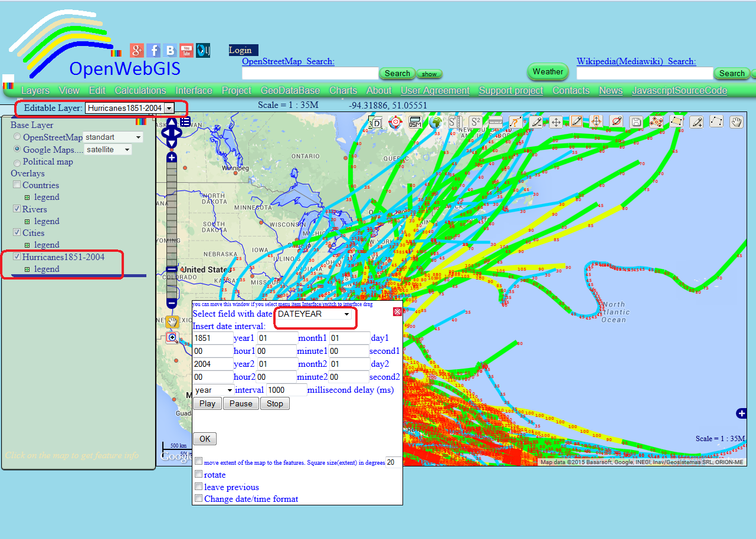Screen dimensions: 756x539
Task: Click the floppy disk save icon
Action: (636, 122)
